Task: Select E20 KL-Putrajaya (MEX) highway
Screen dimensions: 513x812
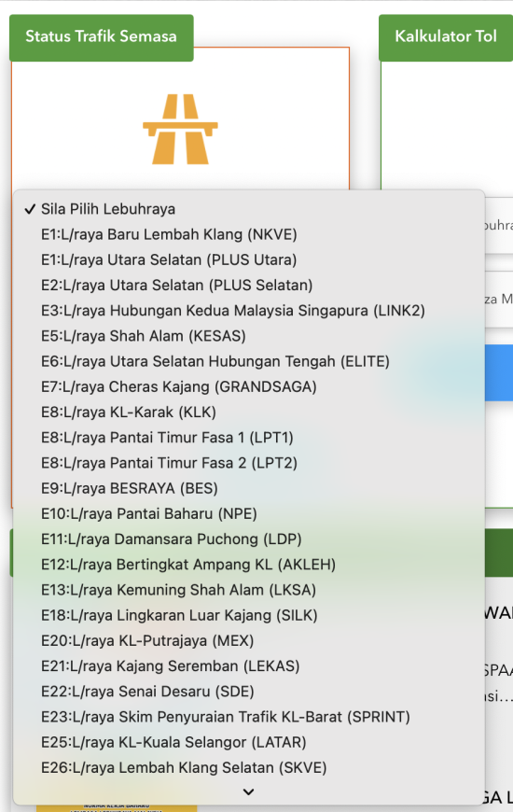Action: coord(249,640)
